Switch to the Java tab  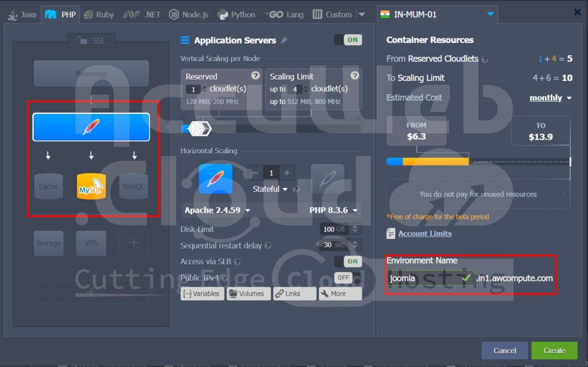pos(22,14)
